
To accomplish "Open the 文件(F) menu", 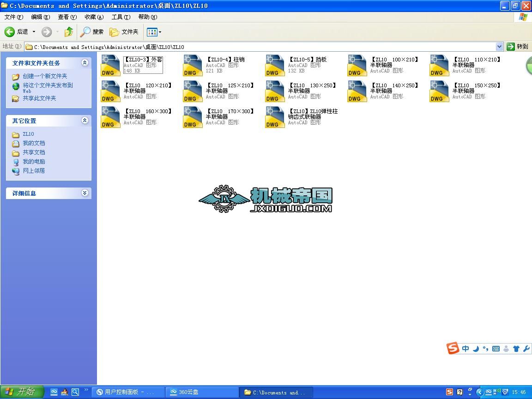I will tap(13, 17).
